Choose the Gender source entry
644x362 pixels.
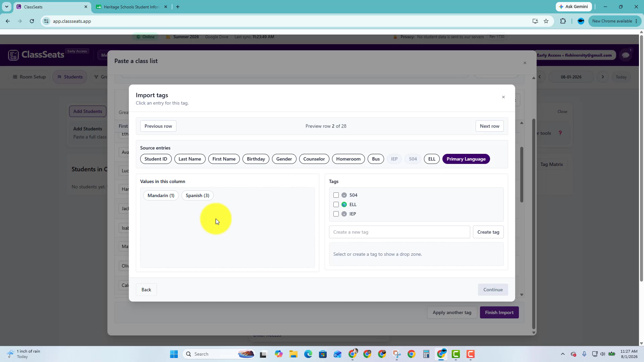point(284,159)
